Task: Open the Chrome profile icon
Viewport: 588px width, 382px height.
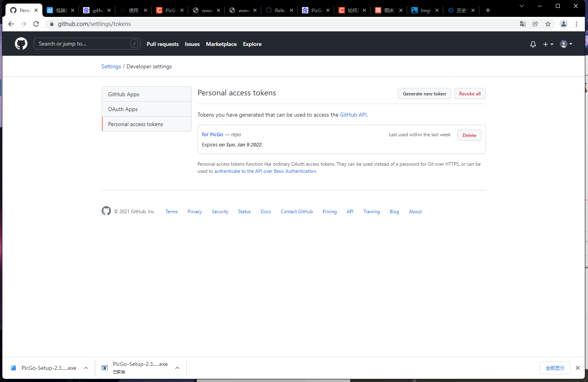Action: [x=564, y=24]
